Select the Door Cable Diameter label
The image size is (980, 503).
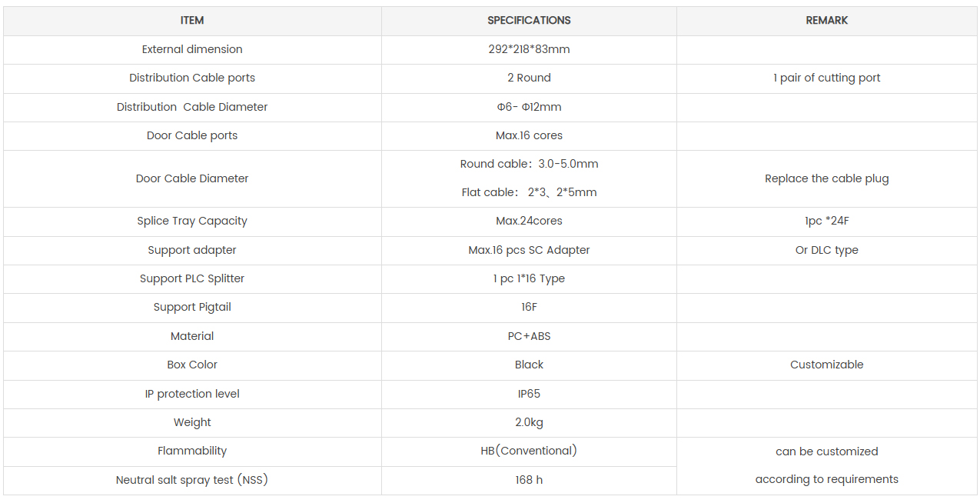pos(192,178)
